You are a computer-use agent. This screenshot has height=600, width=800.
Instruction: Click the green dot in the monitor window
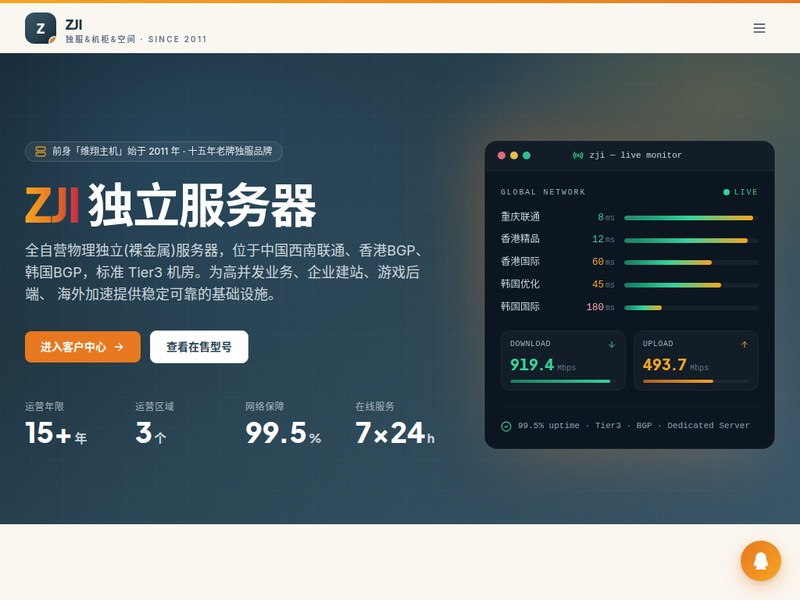[x=527, y=155]
